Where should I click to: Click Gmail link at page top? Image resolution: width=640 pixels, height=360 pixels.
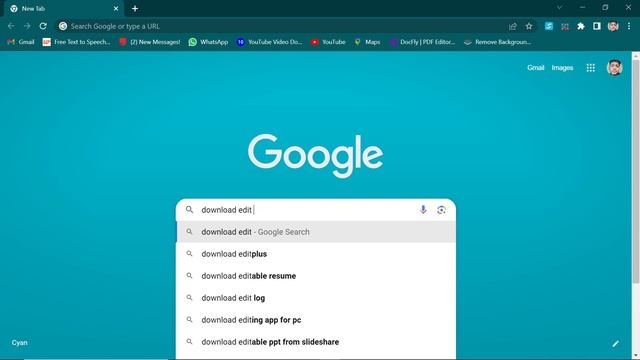click(x=536, y=68)
